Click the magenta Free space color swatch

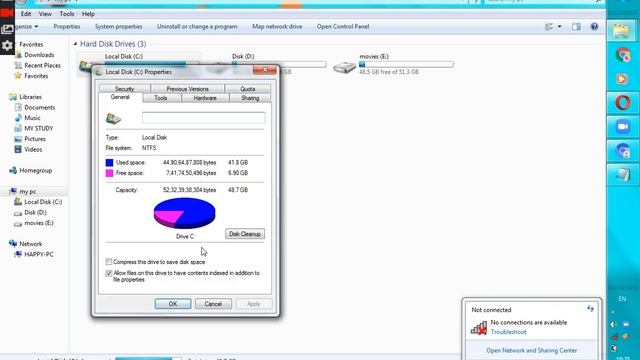pos(109,173)
